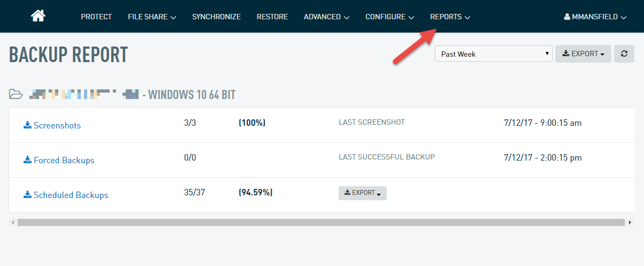The height and width of the screenshot is (266, 644).
Task: Click the open folder icon beside the computer name
Action: click(x=16, y=95)
